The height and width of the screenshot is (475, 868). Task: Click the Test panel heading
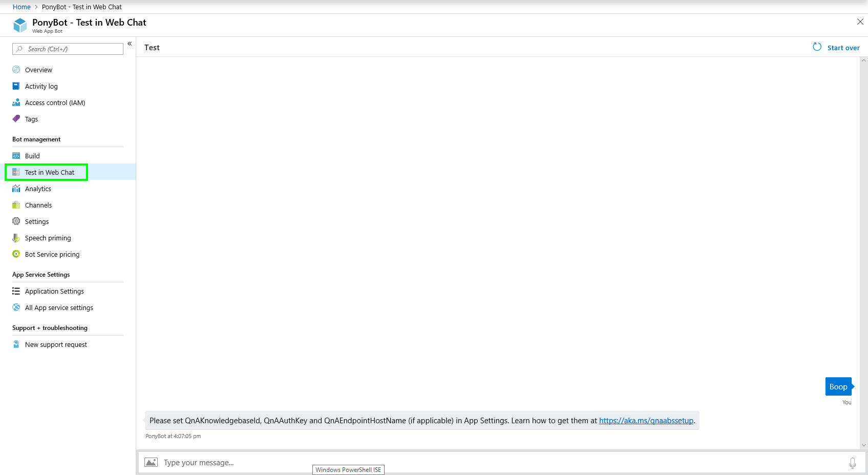click(x=152, y=48)
